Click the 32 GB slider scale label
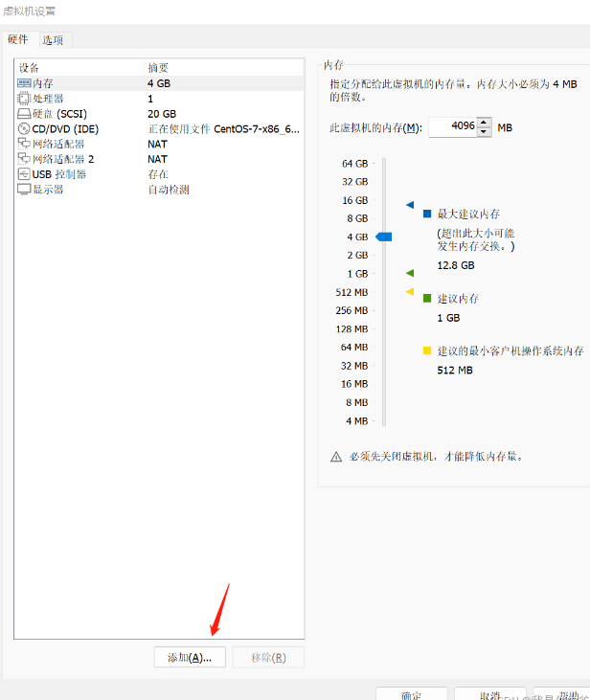This screenshot has height=700, width=590. click(354, 182)
